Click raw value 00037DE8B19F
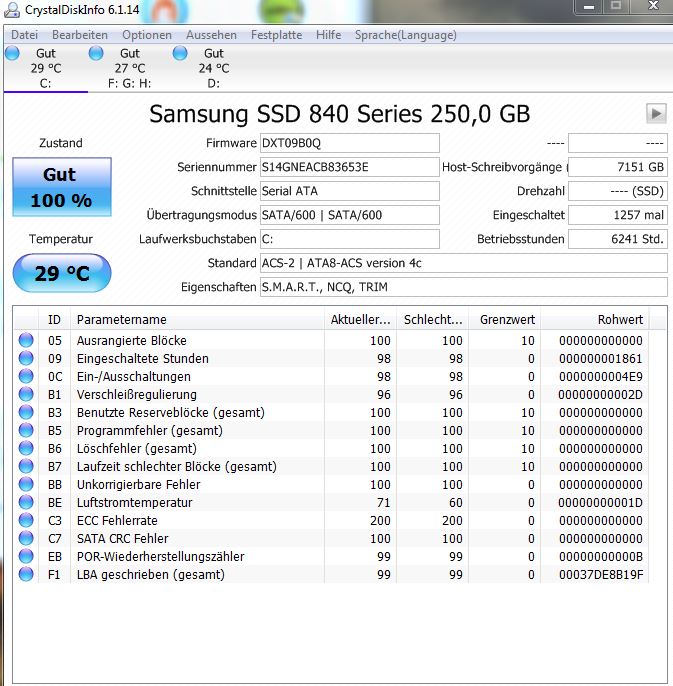The image size is (673, 686). tap(600, 574)
